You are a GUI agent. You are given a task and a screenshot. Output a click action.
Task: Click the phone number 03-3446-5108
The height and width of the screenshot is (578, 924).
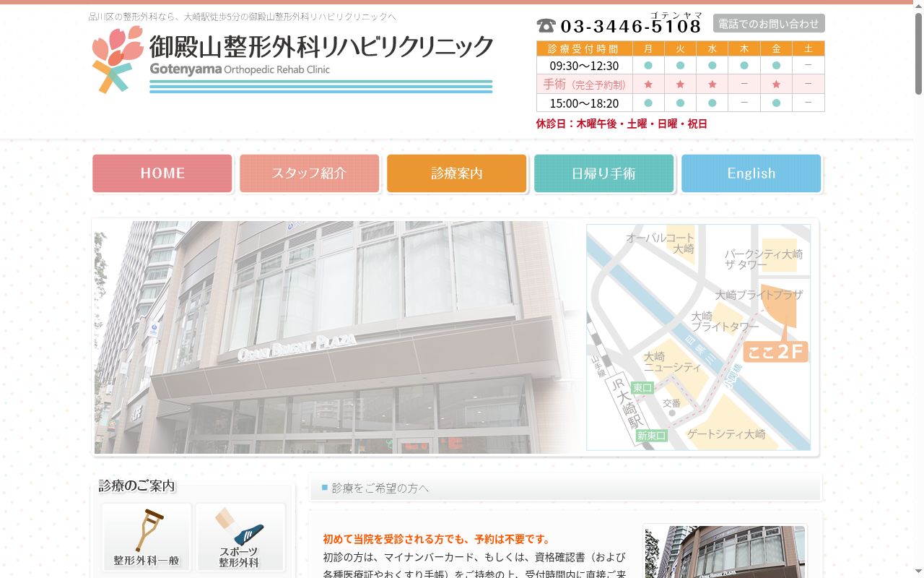[631, 27]
